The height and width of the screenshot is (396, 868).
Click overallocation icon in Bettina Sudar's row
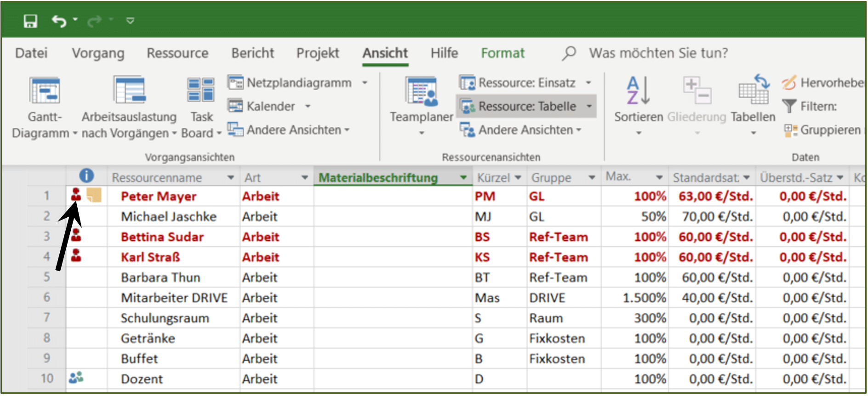click(x=76, y=235)
